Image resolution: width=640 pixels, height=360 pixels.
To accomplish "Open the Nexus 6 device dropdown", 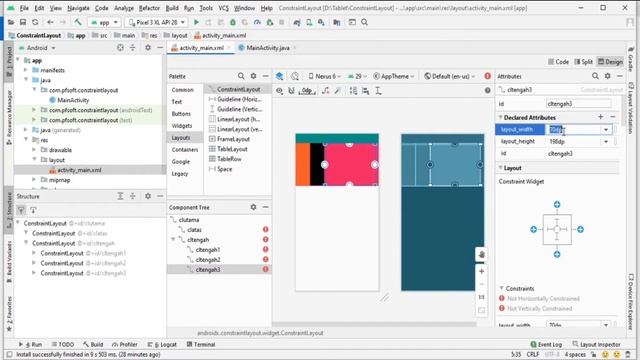I will [x=324, y=76].
